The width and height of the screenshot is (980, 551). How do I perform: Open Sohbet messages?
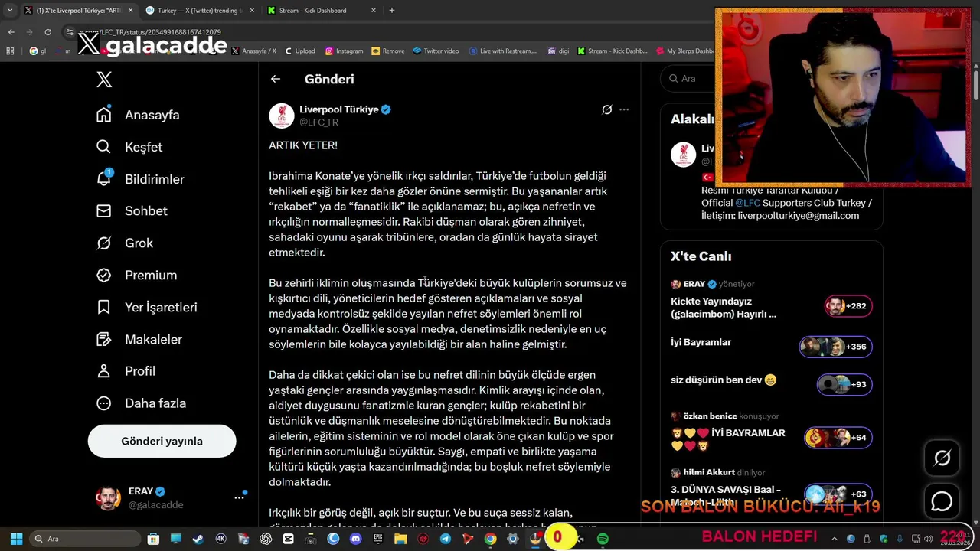(x=132, y=211)
